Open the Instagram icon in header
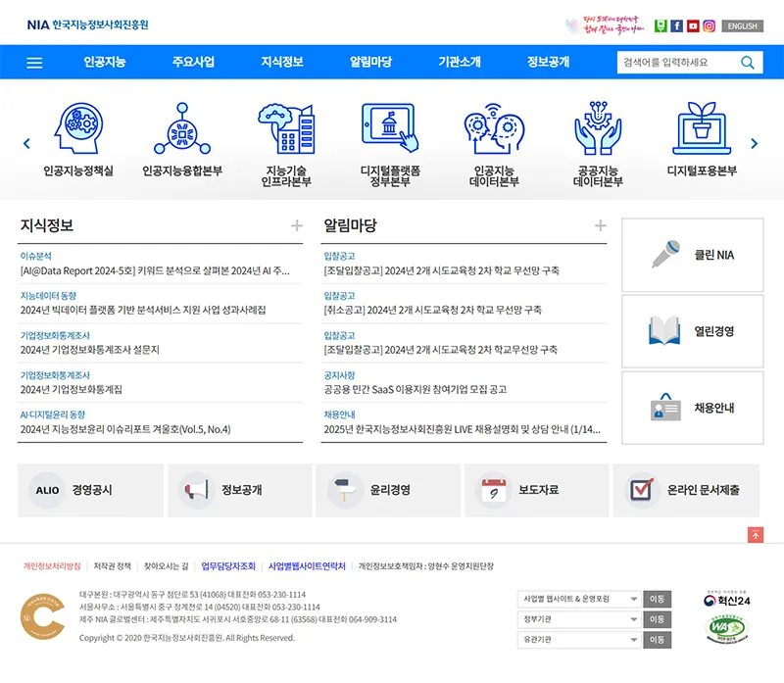The height and width of the screenshot is (683, 784). tap(709, 26)
